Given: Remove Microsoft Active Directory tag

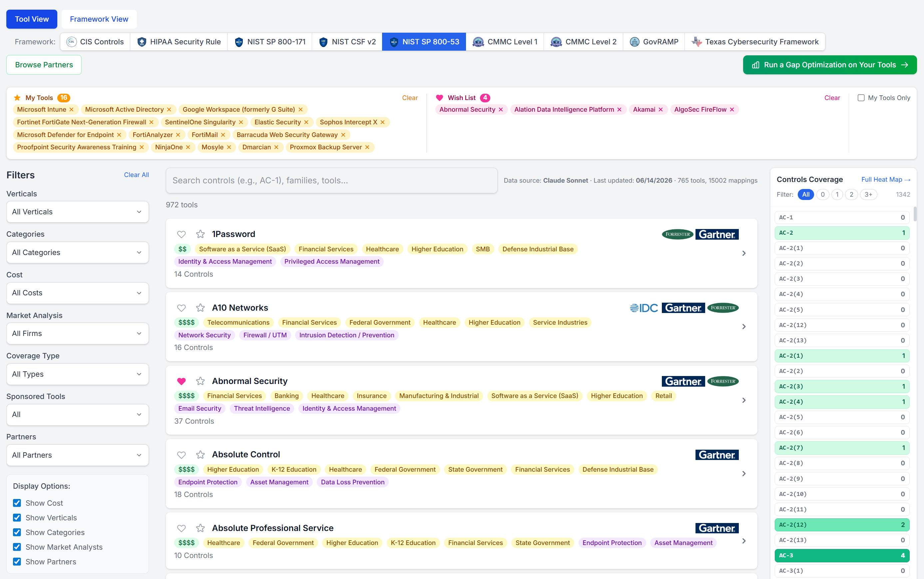Looking at the screenshot, I should coord(169,110).
